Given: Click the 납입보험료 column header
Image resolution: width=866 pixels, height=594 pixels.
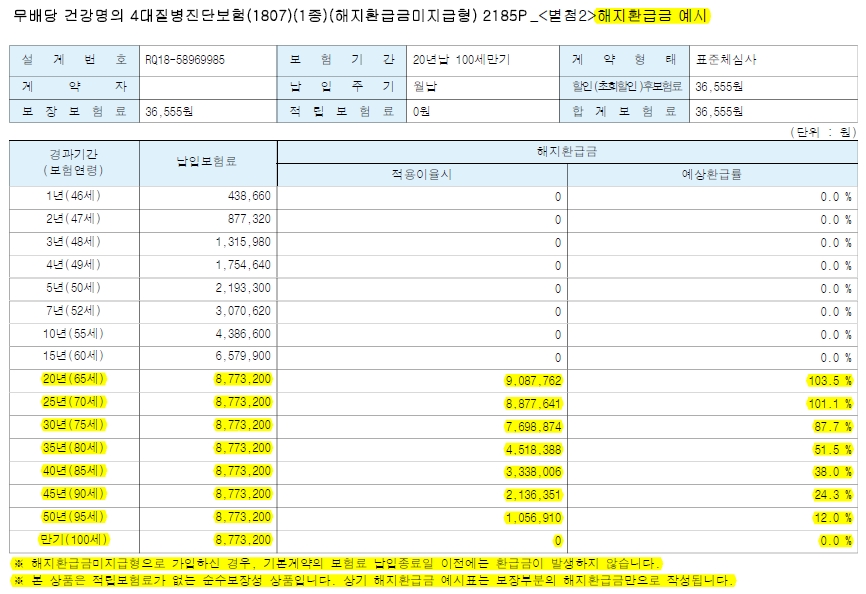Looking at the screenshot, I should [208, 163].
